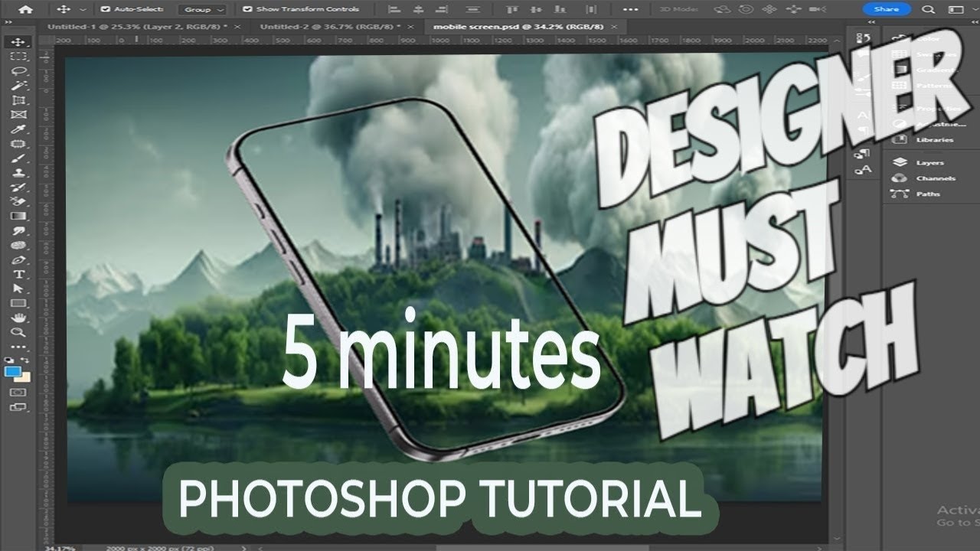Open Paths panel icon
The height and width of the screenshot is (551, 980).
click(x=901, y=194)
